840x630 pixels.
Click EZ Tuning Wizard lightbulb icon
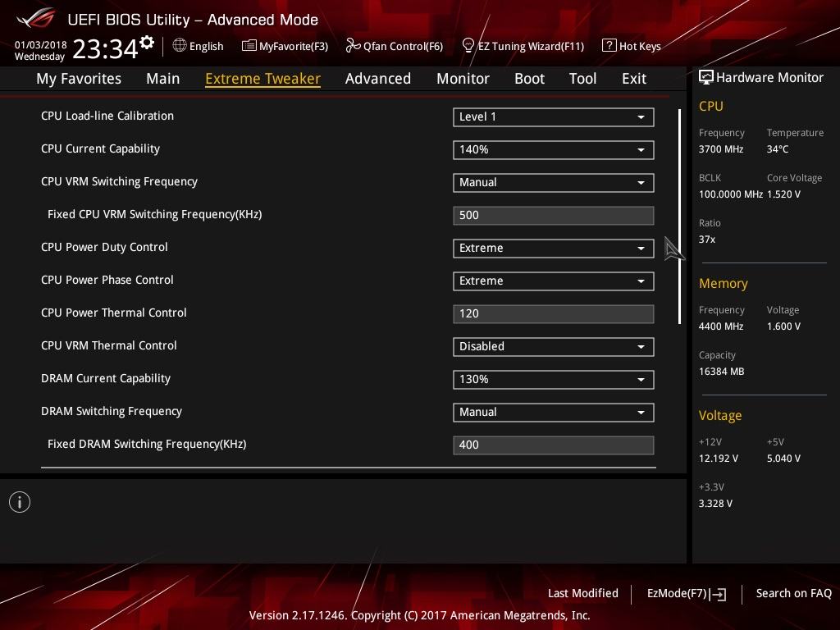point(468,46)
